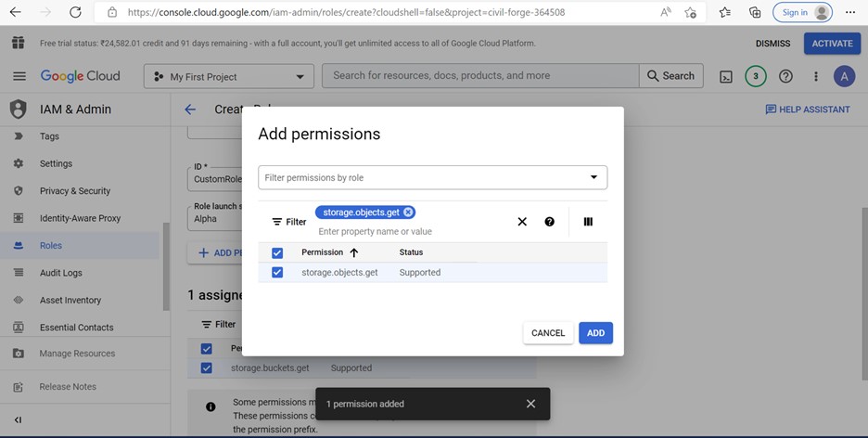Open the hamburger navigation menu

(x=19, y=76)
